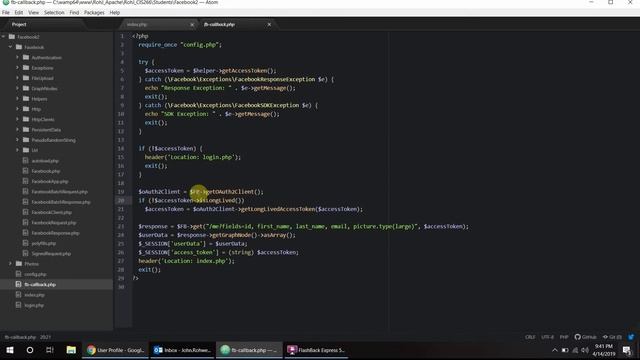640x360 pixels.
Task: Open Cortana search circle
Action: coord(30,350)
